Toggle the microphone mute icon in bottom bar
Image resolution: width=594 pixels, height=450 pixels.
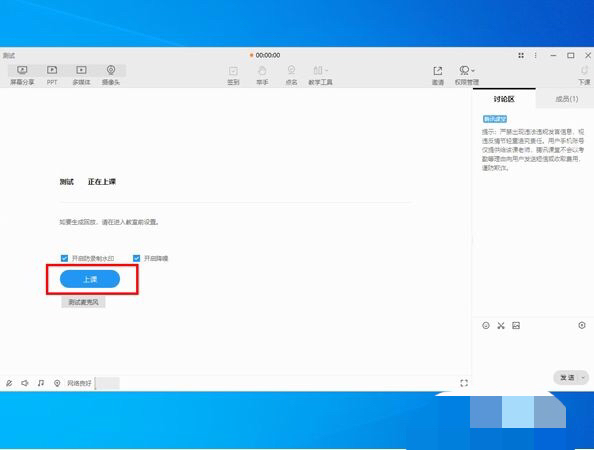click(9, 383)
